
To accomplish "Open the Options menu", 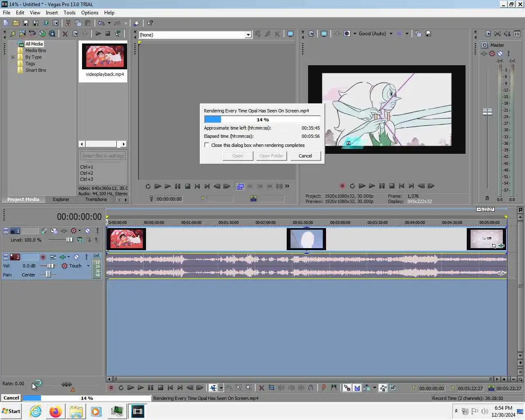I will 89,13.
